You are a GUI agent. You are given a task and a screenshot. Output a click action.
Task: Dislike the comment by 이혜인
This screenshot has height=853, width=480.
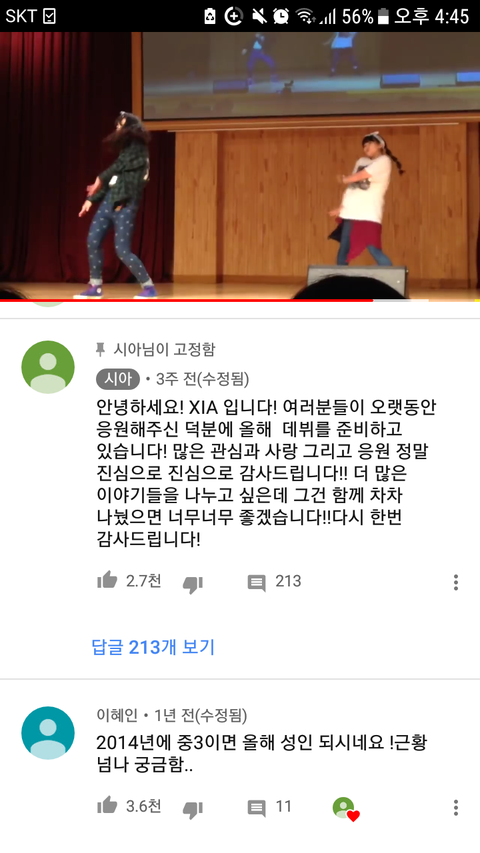192,809
